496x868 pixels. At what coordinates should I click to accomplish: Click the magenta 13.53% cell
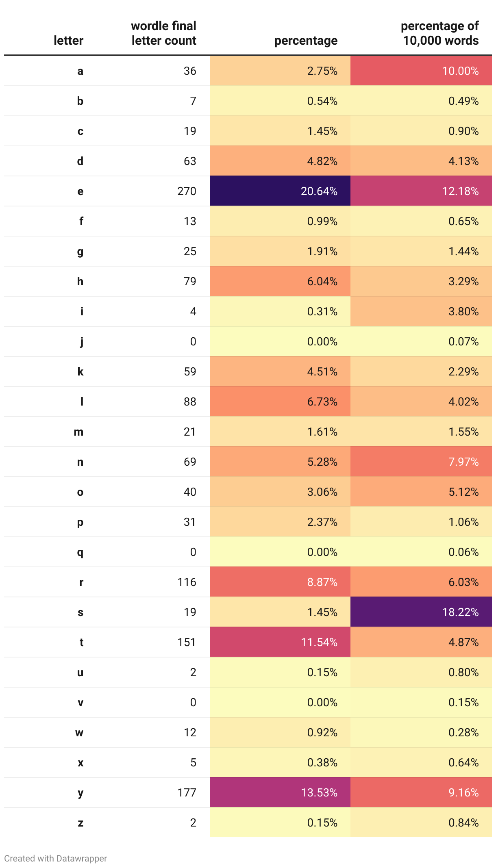point(280,792)
